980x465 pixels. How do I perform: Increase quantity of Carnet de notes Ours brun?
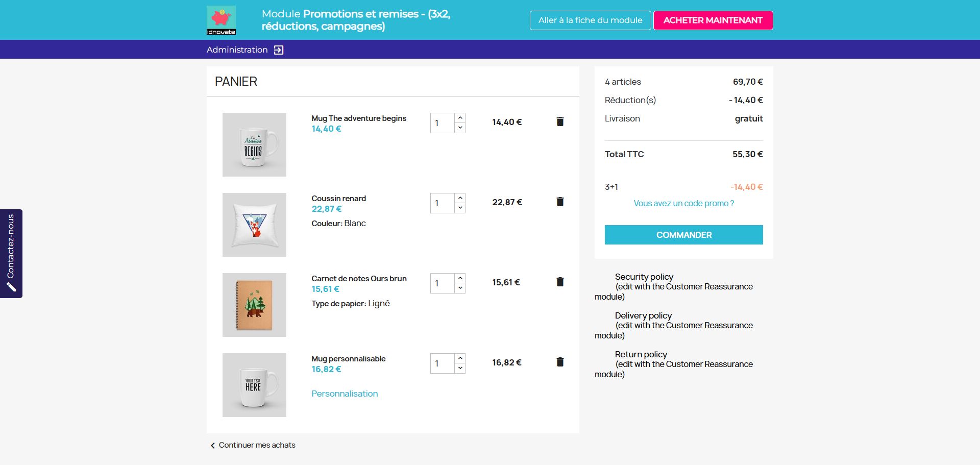pos(460,278)
